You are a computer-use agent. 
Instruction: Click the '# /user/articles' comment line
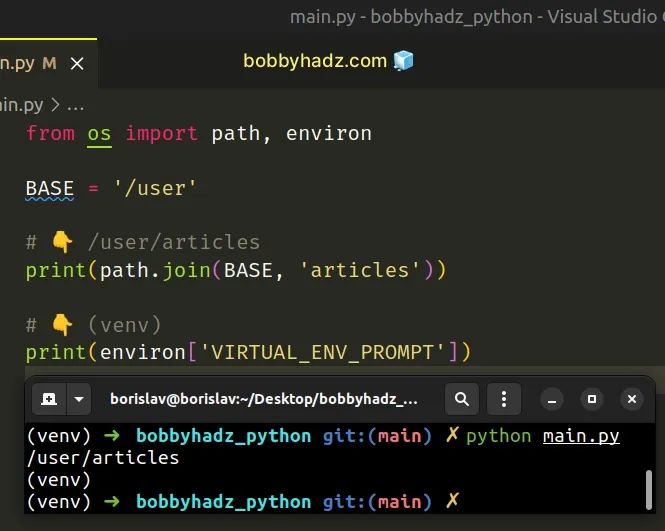point(142,242)
